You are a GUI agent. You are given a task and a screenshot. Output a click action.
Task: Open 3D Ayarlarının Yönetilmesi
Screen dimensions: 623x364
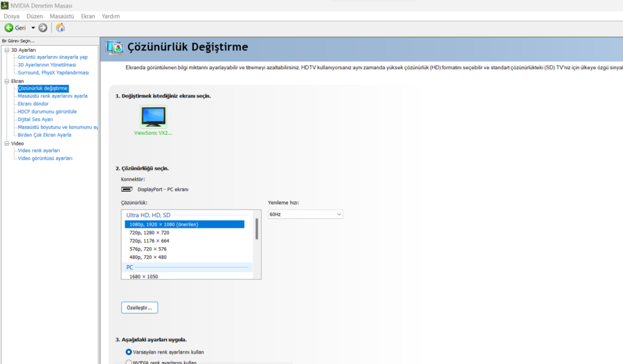(x=46, y=65)
